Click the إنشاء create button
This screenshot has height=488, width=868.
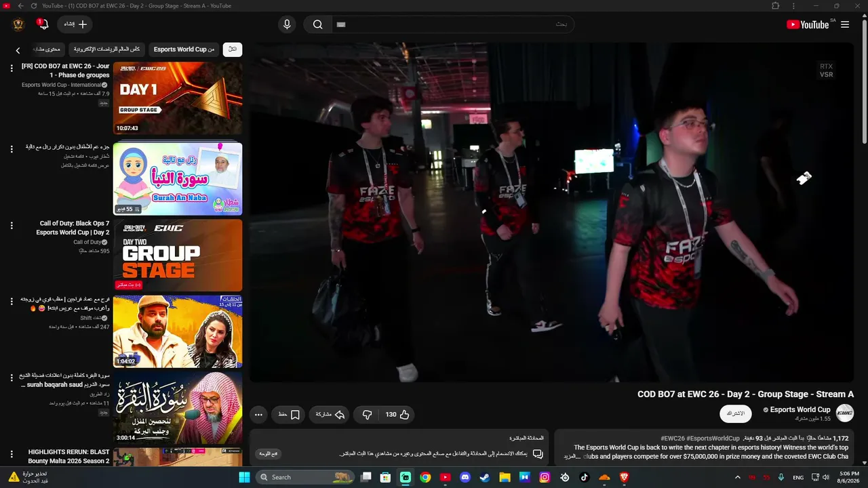75,24
